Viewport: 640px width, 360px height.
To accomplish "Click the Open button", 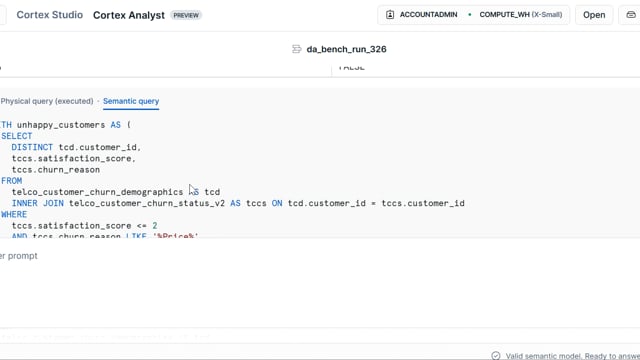I will 594,15.
